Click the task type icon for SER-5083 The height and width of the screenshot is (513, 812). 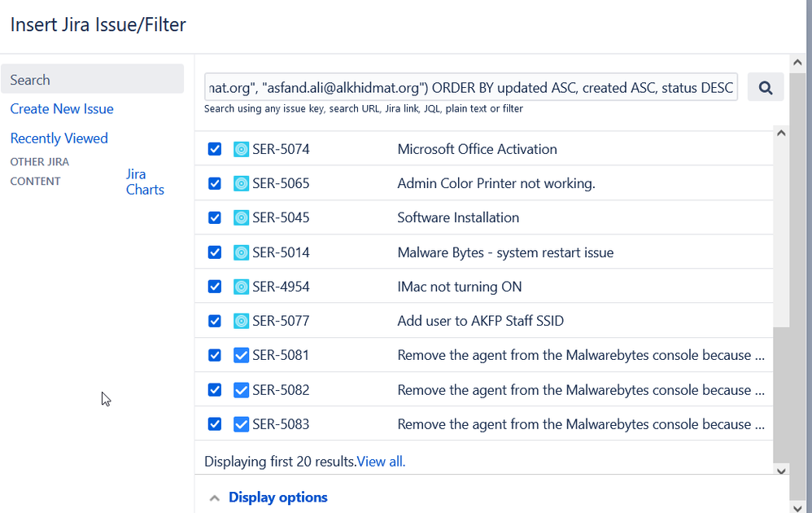(241, 424)
